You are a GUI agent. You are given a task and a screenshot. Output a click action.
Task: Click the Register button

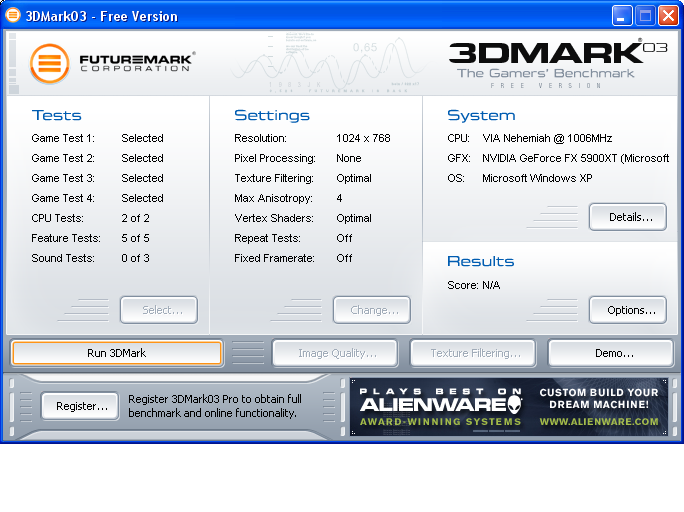click(x=80, y=406)
